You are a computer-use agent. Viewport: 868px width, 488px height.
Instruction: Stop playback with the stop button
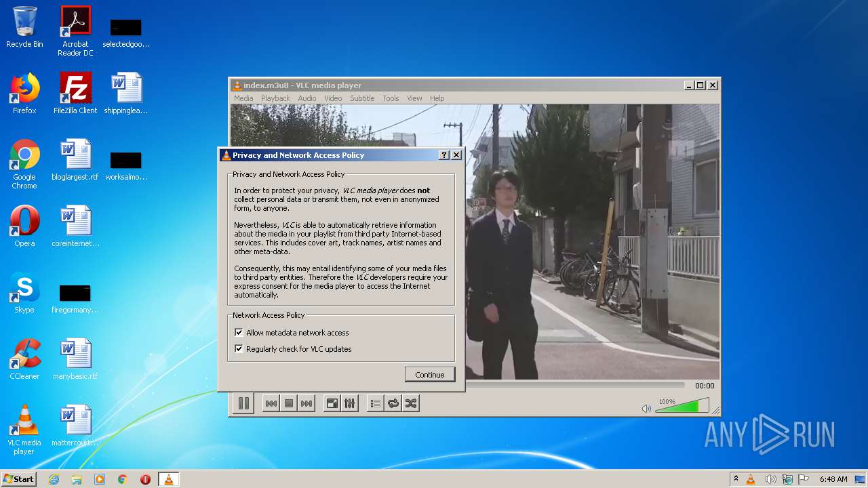click(289, 403)
